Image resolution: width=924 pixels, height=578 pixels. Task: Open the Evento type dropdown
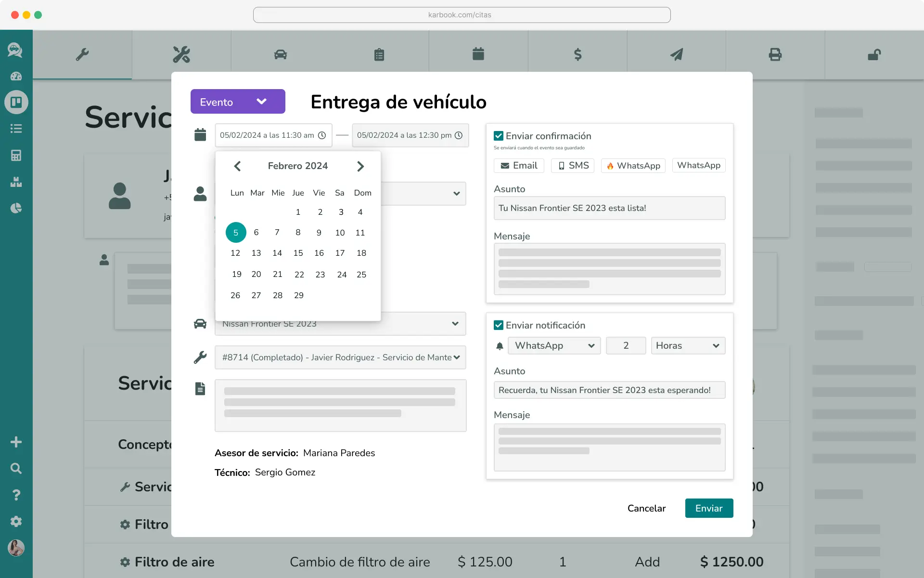pyautogui.click(x=238, y=102)
